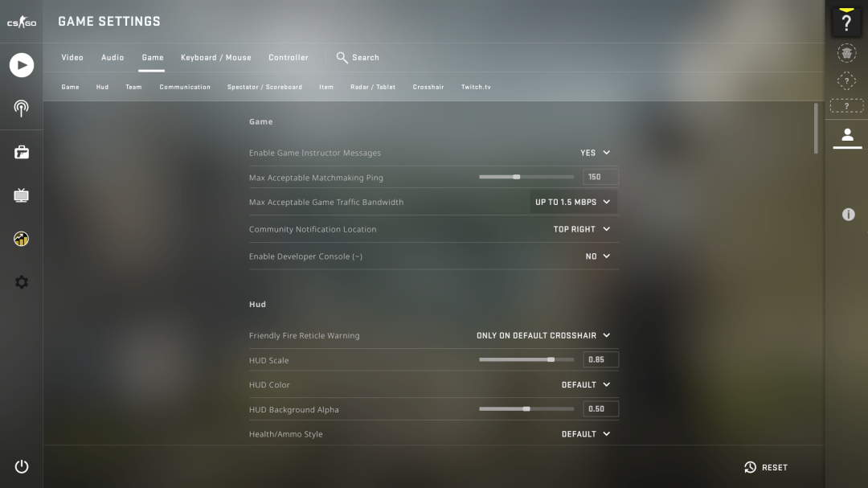Click the Reset clock icon
868x488 pixels.
coord(750,468)
